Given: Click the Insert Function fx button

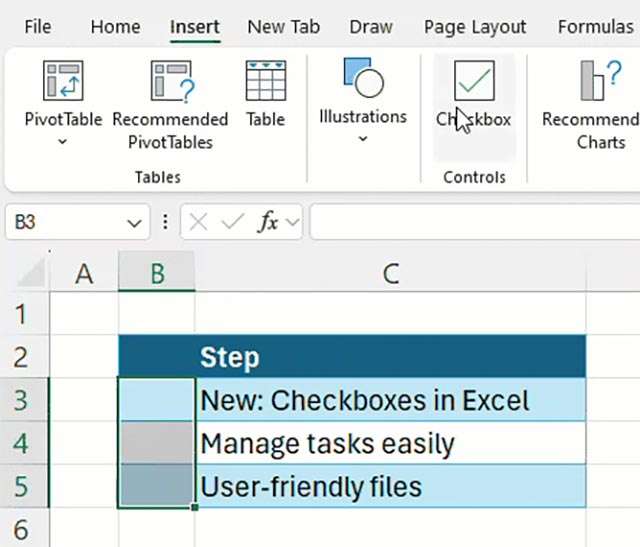Looking at the screenshot, I should (268, 222).
